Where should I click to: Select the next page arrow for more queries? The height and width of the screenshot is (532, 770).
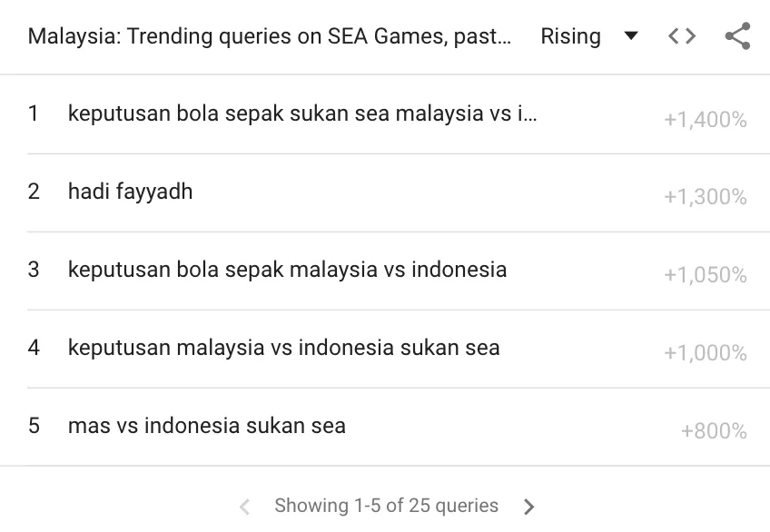click(528, 506)
